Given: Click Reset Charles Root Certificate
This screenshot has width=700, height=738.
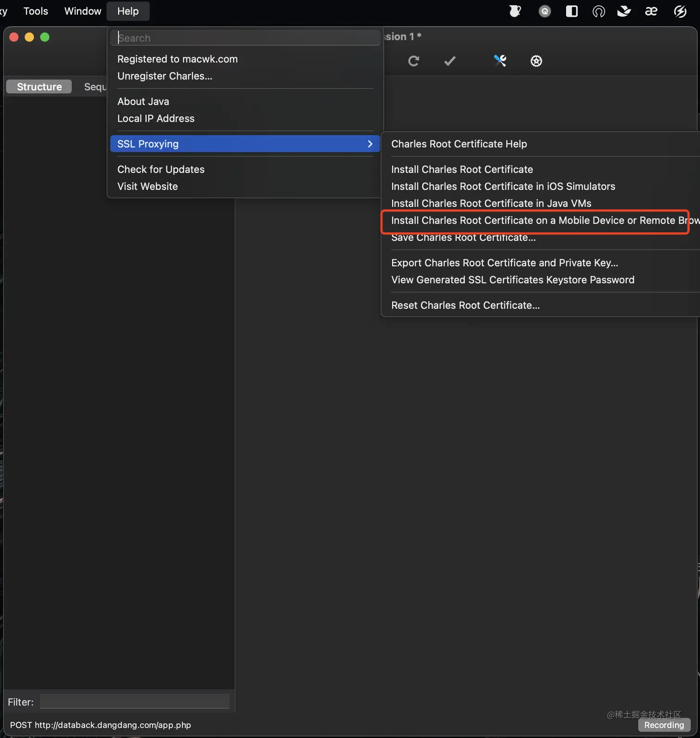Looking at the screenshot, I should tap(465, 305).
